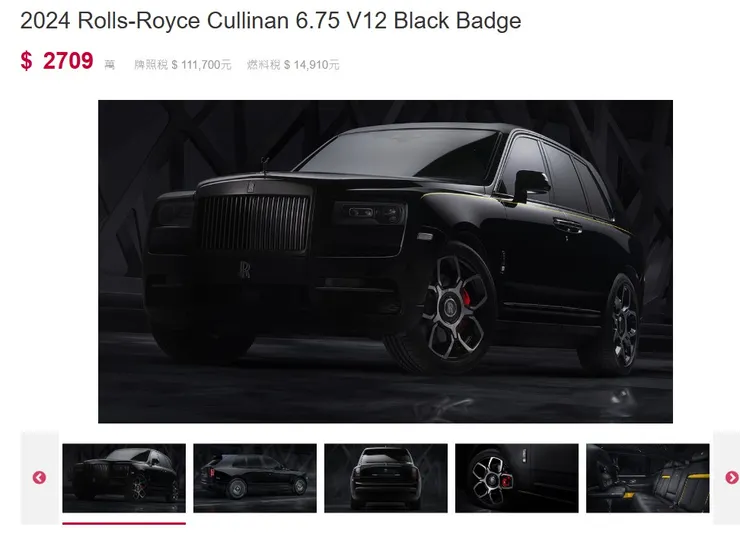Viewport: 740px width, 544px height.
Task: Click the red brake caliper front wheel
Action: point(466,297)
